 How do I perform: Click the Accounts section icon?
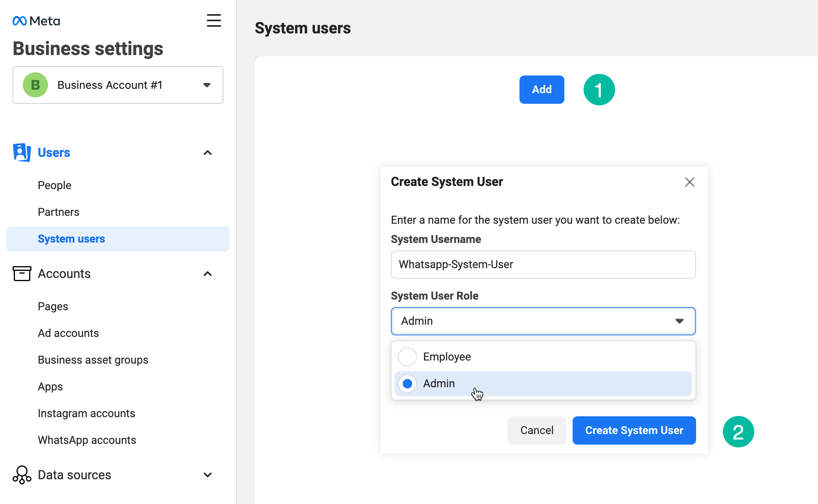point(22,273)
